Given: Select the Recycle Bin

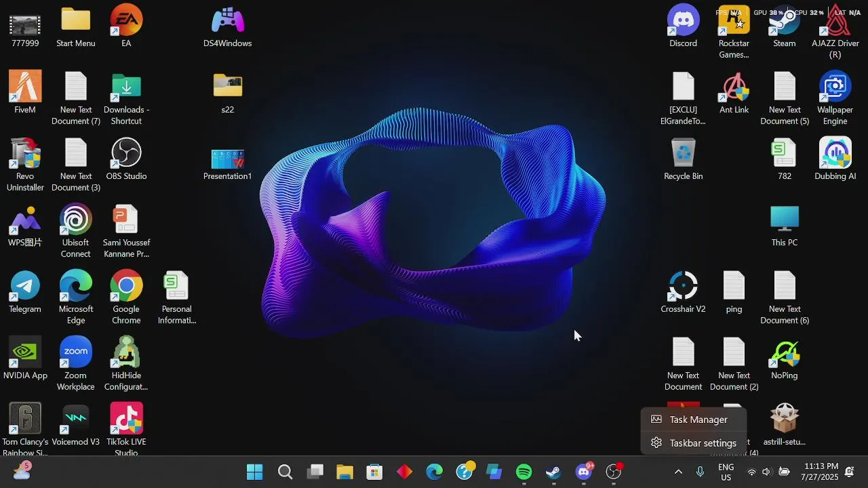Looking at the screenshot, I should click(683, 159).
